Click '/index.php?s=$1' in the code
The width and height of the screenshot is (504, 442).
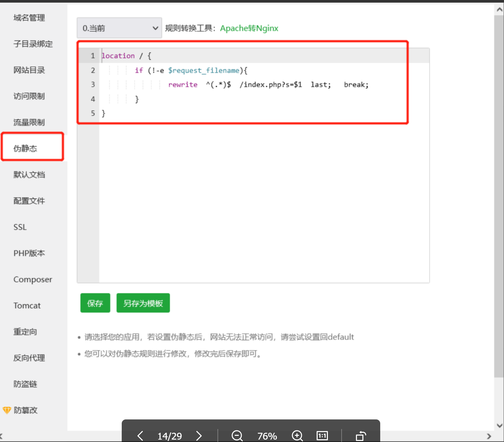click(x=271, y=85)
